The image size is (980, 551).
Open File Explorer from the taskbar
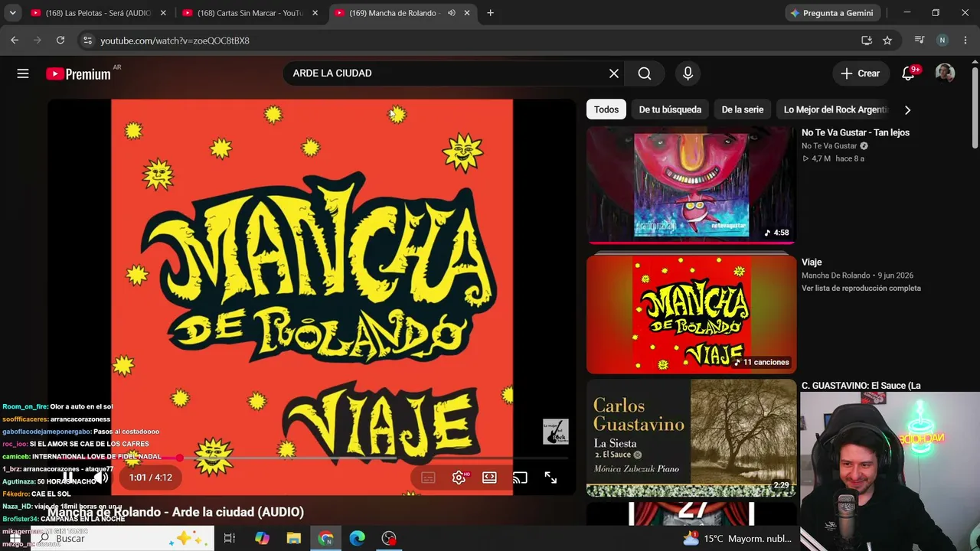pyautogui.click(x=294, y=539)
